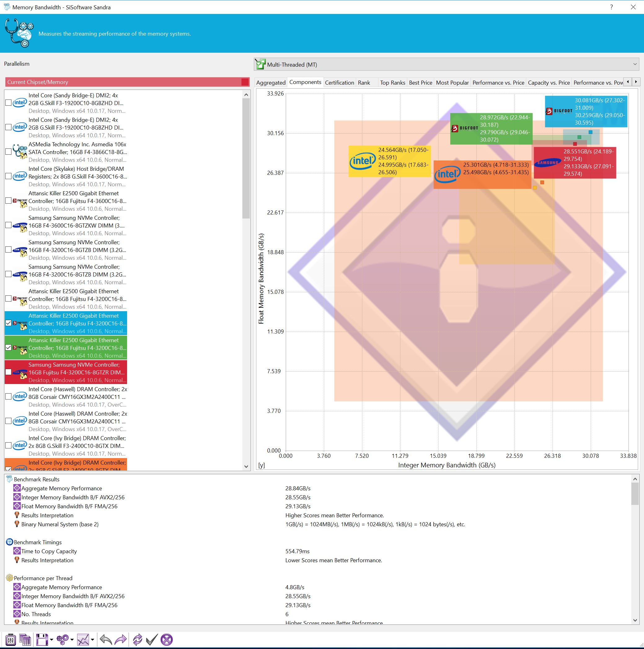This screenshot has width=644, height=649.
Task: Check the ASMedia 106x SATA Controller entry
Action: [x=8, y=152]
